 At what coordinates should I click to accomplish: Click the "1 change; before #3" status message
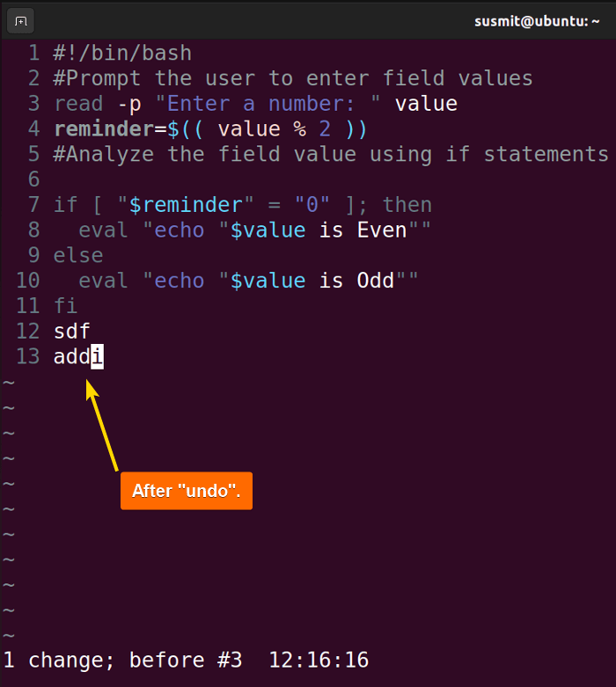(122, 661)
